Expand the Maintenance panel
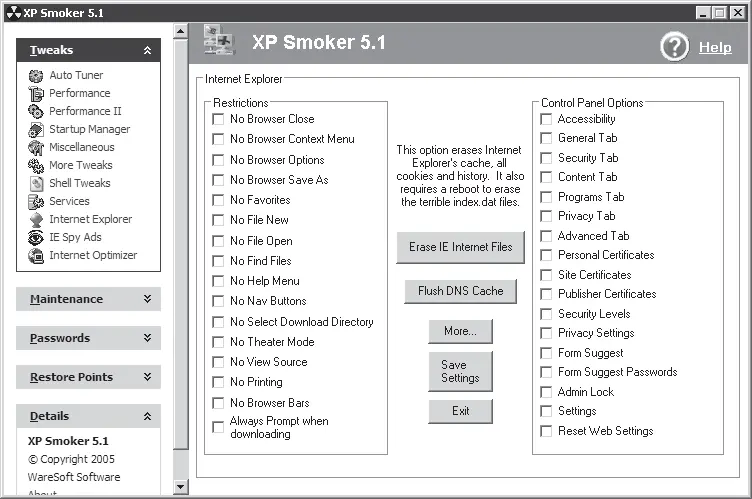The height and width of the screenshot is (499, 752). coord(147,299)
